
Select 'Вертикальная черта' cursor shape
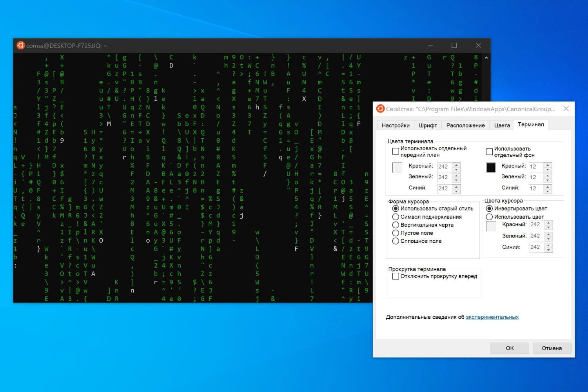pos(396,225)
